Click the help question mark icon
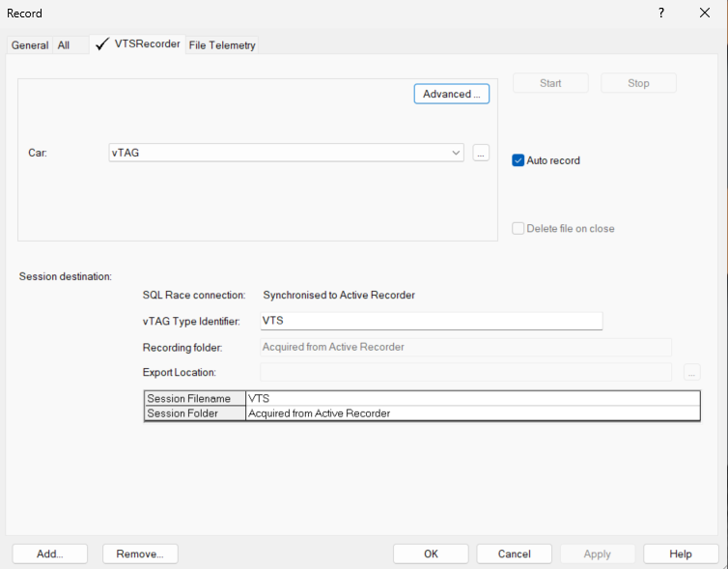The height and width of the screenshot is (569, 728). [x=661, y=14]
